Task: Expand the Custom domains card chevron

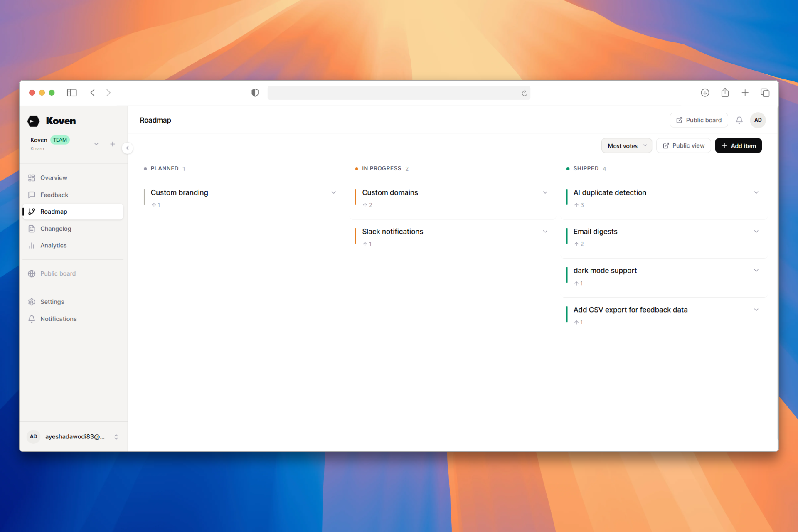Action: coord(545,192)
